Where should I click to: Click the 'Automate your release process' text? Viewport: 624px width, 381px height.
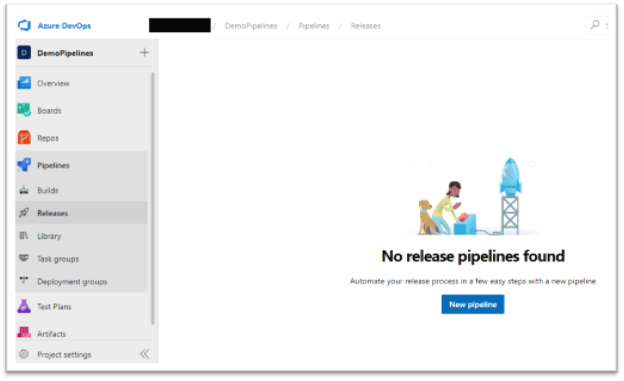[x=473, y=281]
